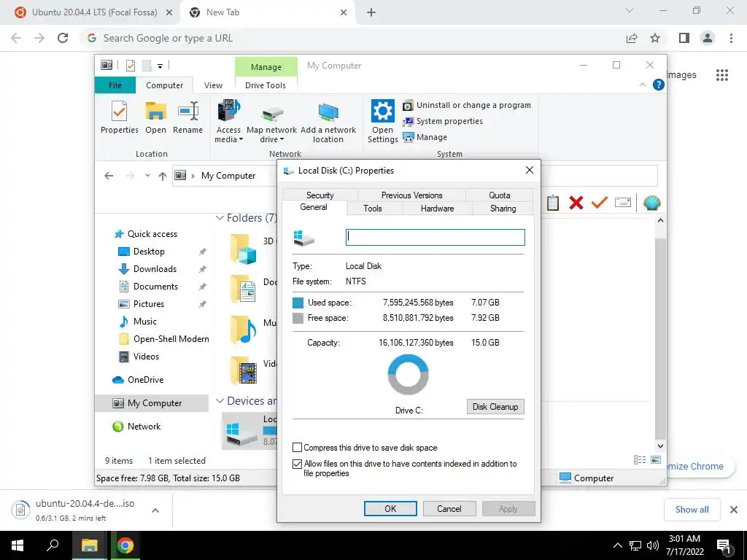
Task: Open the File menu in Explorer
Action: 115,85
